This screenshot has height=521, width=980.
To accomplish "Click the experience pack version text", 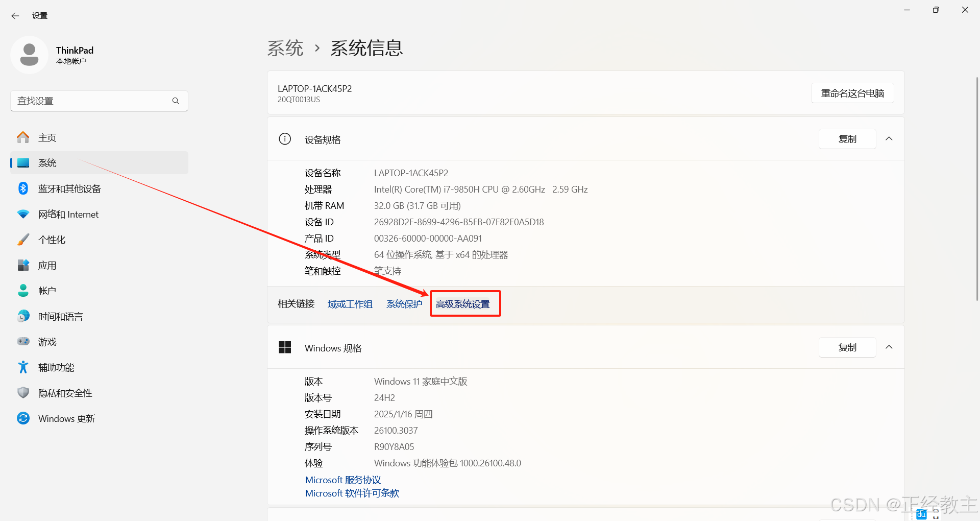I will coord(448,463).
